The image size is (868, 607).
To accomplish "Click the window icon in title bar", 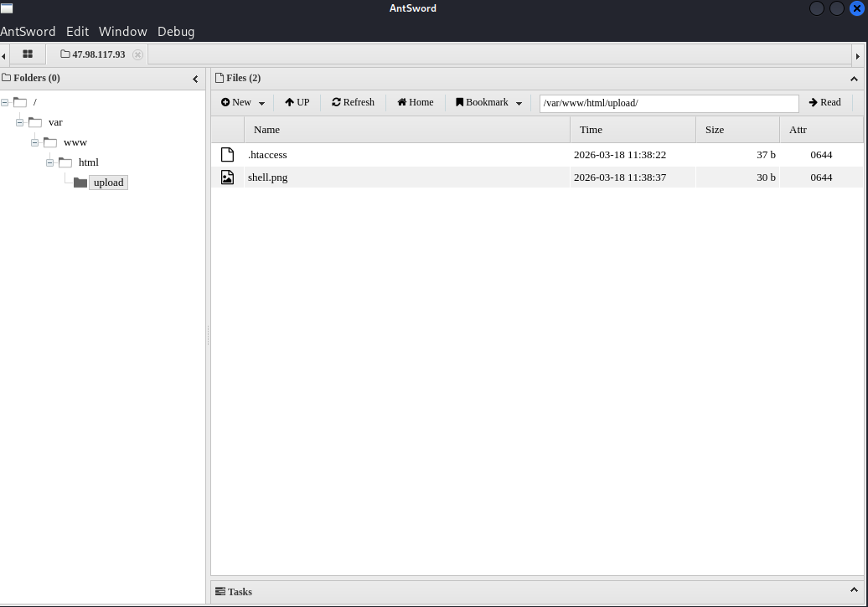I will 7,8.
